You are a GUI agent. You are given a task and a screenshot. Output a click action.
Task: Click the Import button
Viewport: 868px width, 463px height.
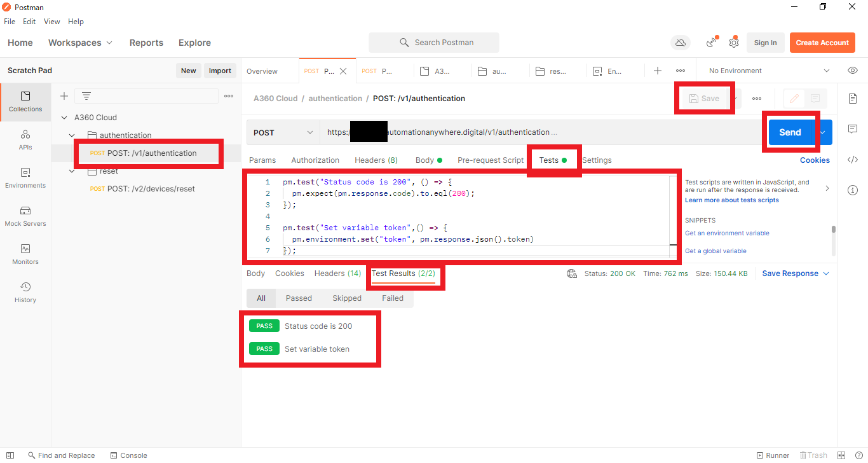click(220, 71)
